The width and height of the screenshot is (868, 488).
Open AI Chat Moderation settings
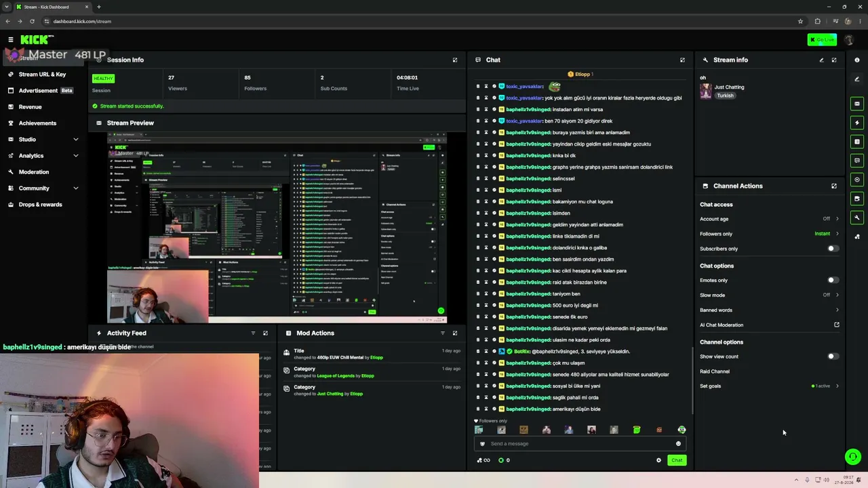pyautogui.click(x=722, y=325)
